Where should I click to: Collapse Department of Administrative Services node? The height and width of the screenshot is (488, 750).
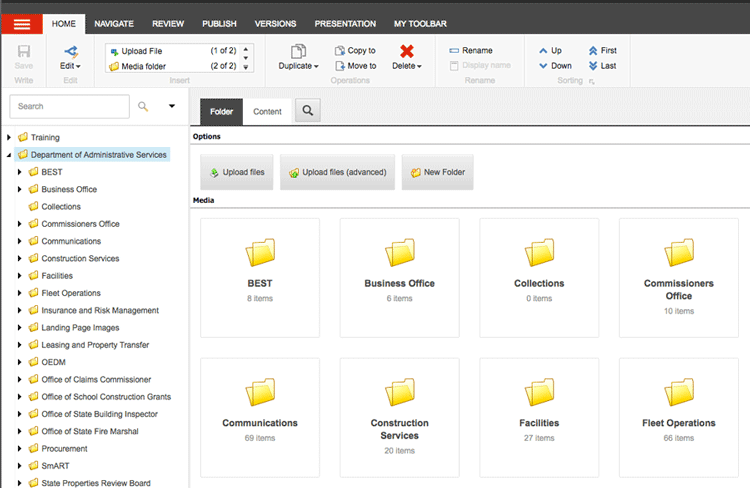10,155
